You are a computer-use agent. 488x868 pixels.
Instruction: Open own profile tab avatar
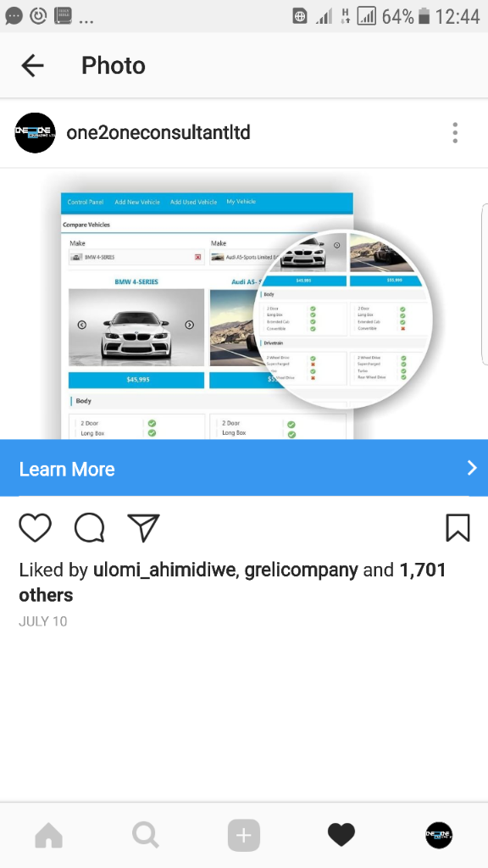[439, 835]
